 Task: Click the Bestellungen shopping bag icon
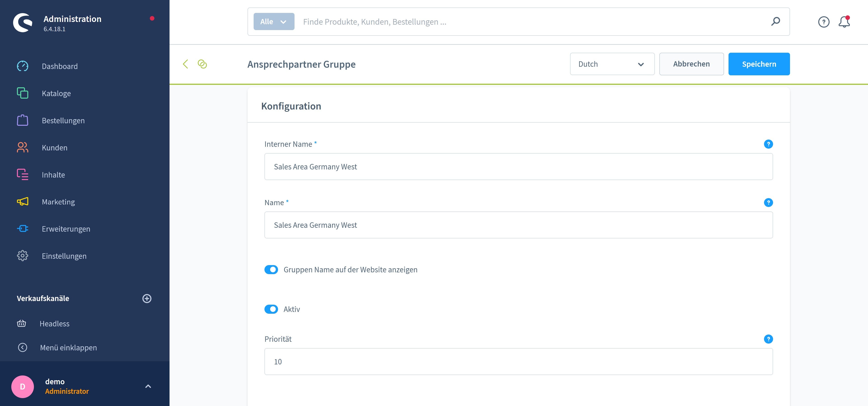[23, 120]
